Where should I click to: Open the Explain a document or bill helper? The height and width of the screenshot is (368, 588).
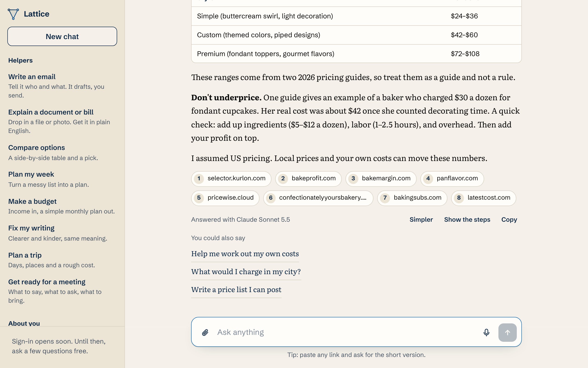pyautogui.click(x=62, y=121)
